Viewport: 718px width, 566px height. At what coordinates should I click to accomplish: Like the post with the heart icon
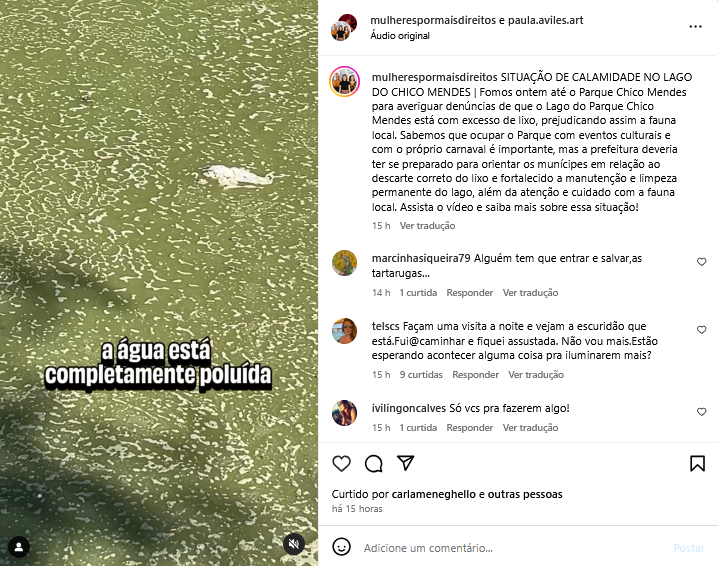pyautogui.click(x=341, y=463)
